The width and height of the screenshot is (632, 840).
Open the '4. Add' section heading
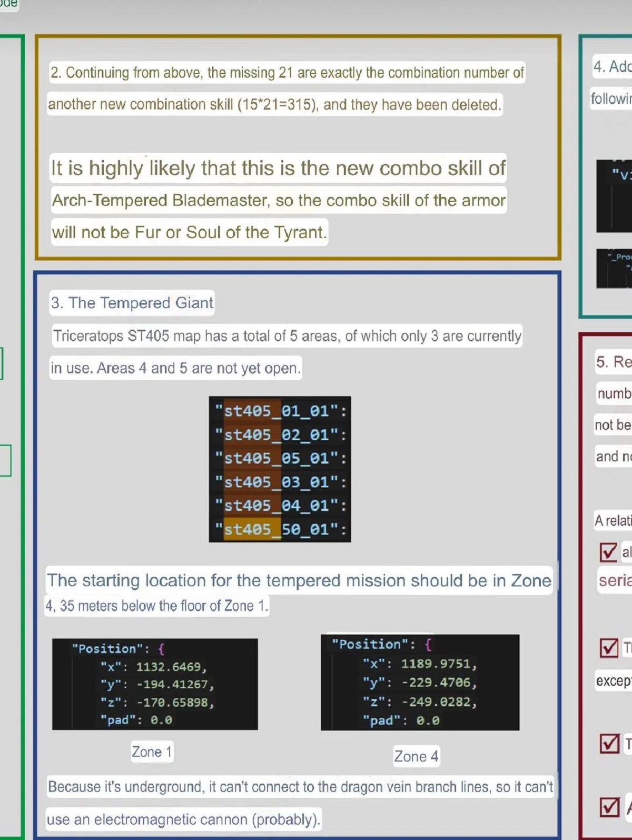click(612, 66)
